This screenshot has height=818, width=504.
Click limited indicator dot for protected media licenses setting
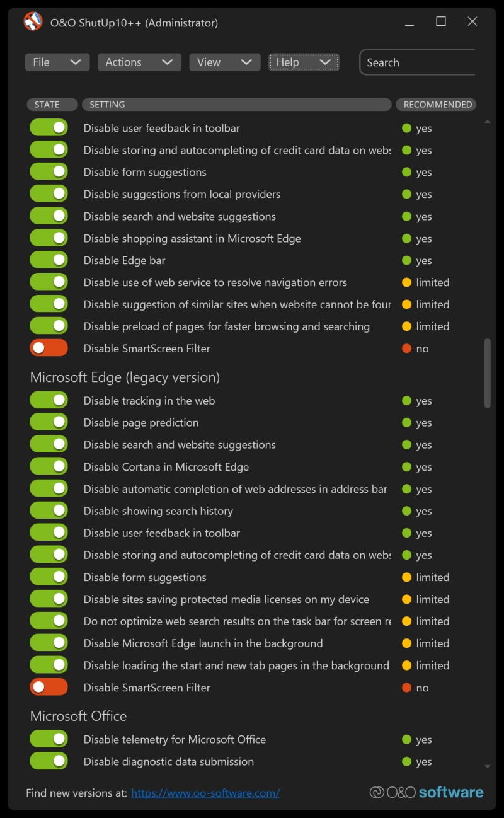pyautogui.click(x=406, y=599)
